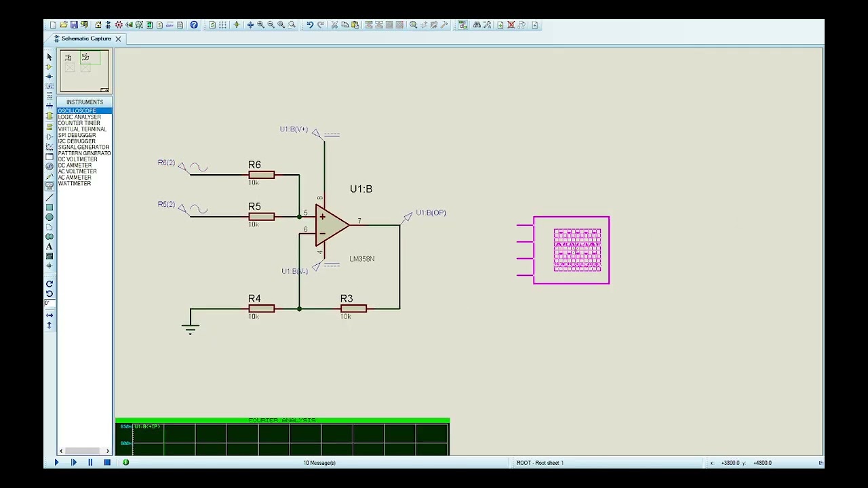
Task: Select the 2D box drawing tool
Action: coord(49,207)
